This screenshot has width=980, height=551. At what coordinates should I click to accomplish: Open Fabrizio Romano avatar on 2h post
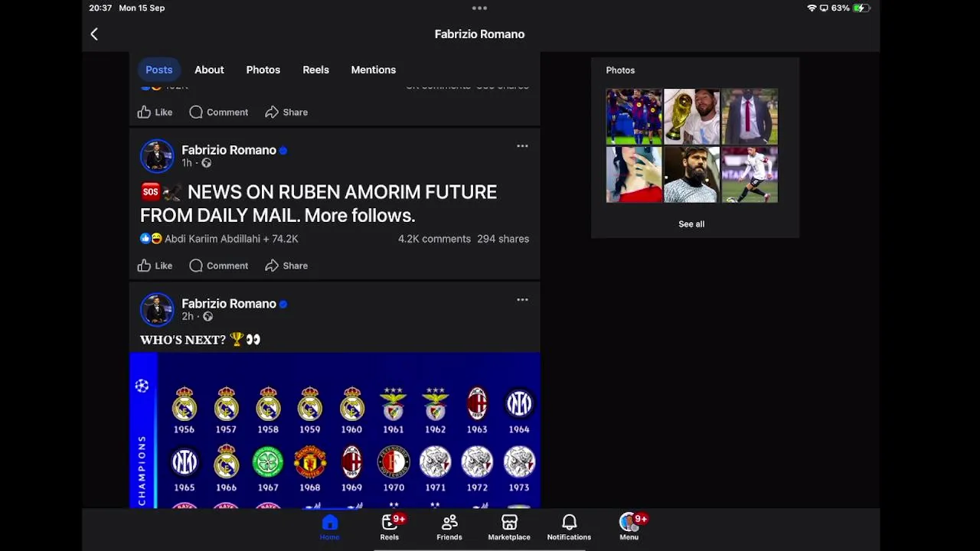point(157,310)
